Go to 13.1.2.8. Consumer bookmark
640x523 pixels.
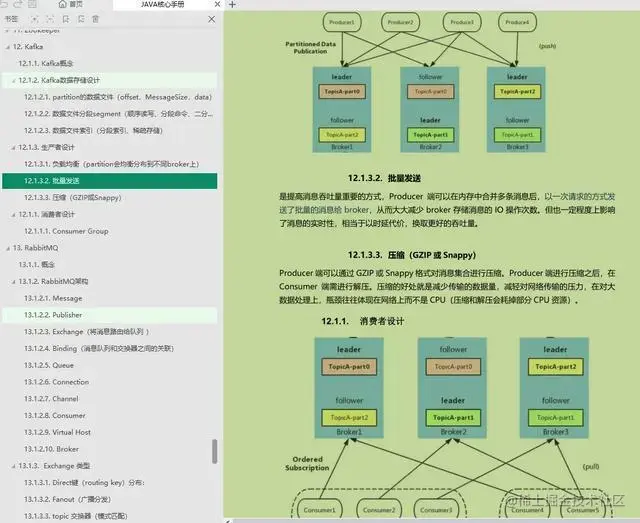pos(55,415)
